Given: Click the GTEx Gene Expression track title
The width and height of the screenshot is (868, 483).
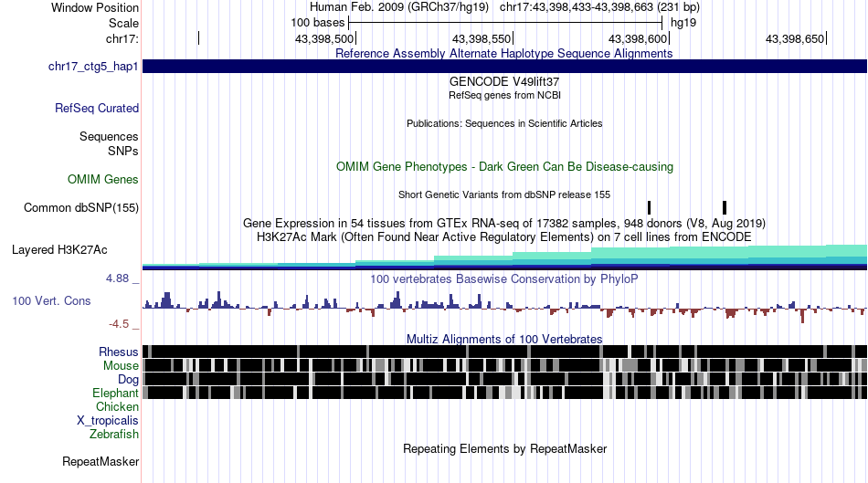Looking at the screenshot, I should click(x=504, y=224).
